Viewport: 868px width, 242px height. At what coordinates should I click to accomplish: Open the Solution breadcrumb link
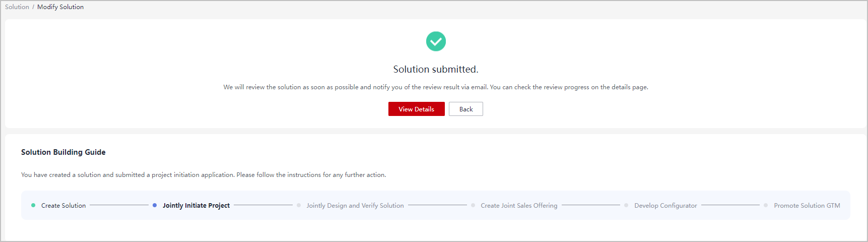coord(17,7)
